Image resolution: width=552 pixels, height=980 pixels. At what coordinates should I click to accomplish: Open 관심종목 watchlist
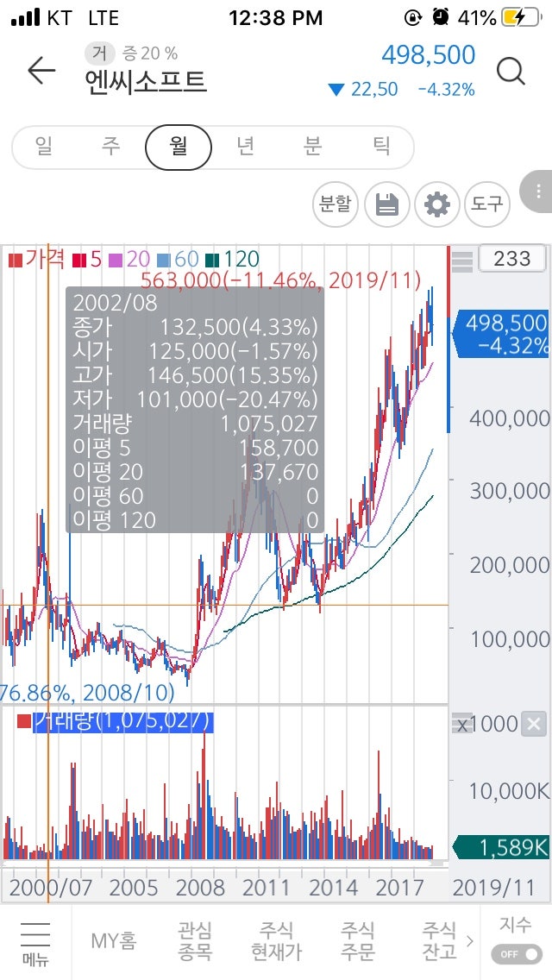pos(194,941)
